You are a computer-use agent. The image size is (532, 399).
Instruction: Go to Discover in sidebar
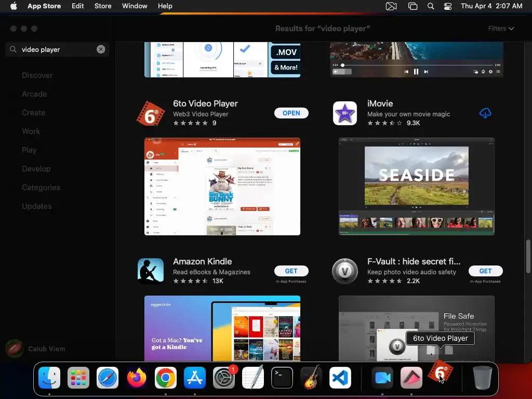37,75
